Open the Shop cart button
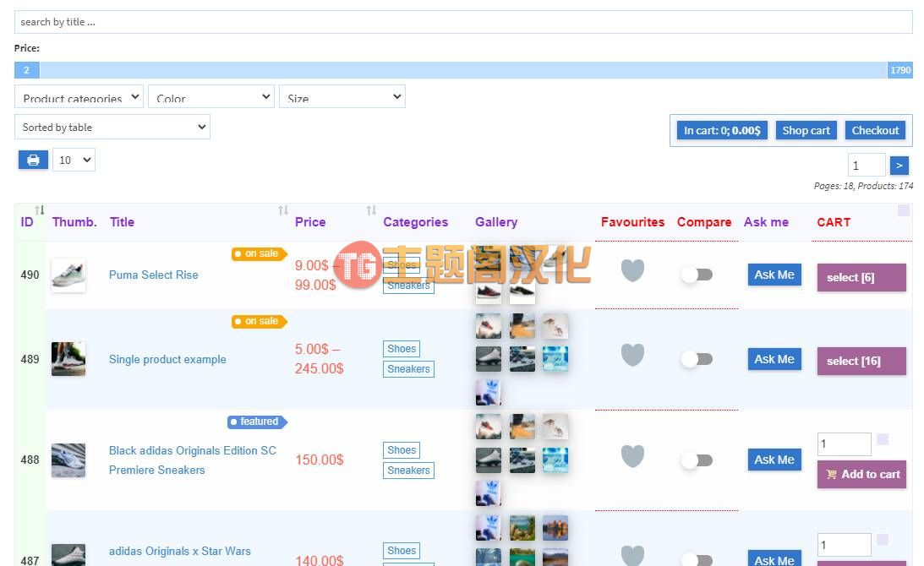The width and height of the screenshot is (924, 566). click(x=806, y=131)
